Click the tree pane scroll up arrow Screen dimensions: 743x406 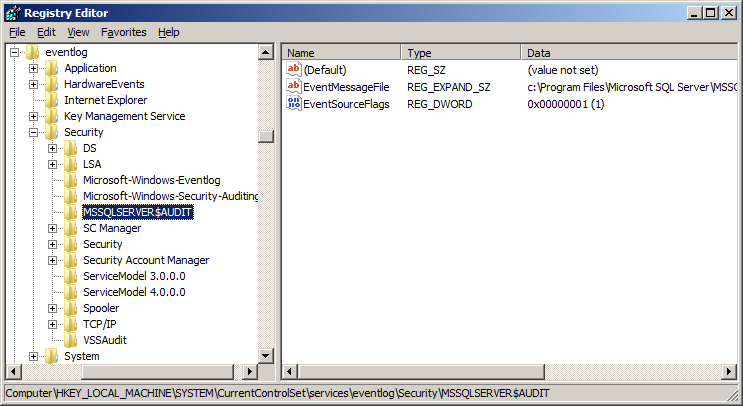[266, 52]
